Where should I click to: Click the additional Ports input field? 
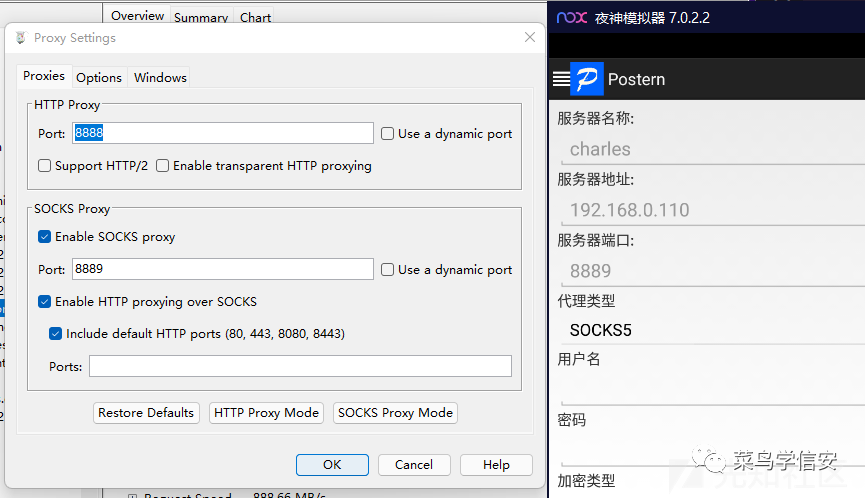301,366
